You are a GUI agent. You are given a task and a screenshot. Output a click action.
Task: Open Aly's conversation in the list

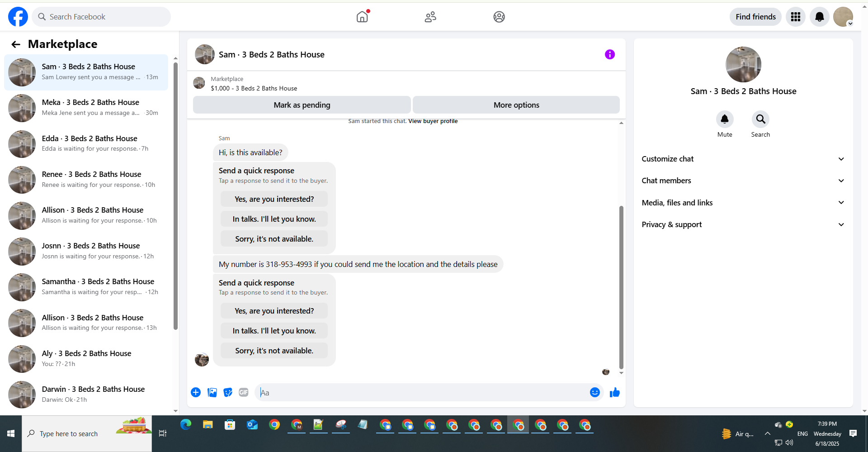coord(86,359)
